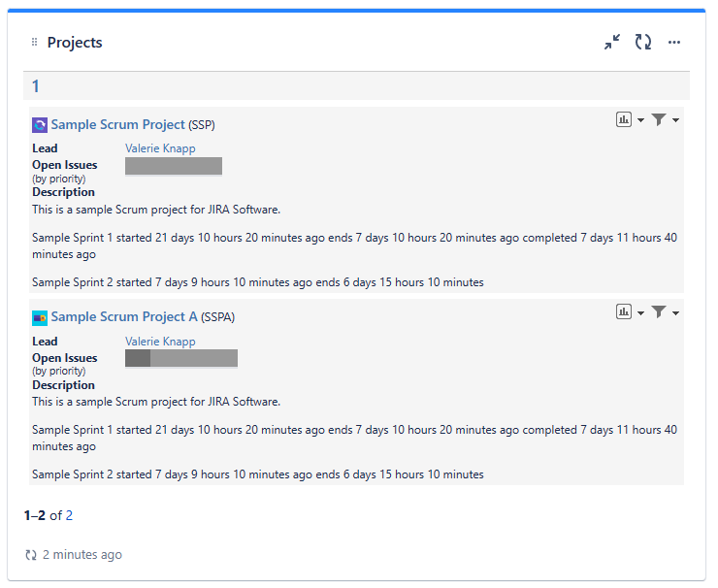The width and height of the screenshot is (718, 588).
Task: Click the '1–2' pagination range text
Action: click(x=35, y=515)
